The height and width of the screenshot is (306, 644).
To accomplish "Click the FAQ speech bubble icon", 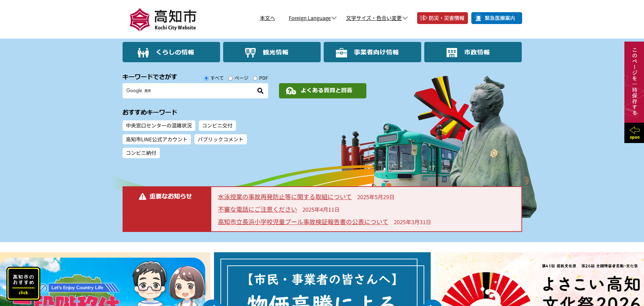I will [291, 91].
